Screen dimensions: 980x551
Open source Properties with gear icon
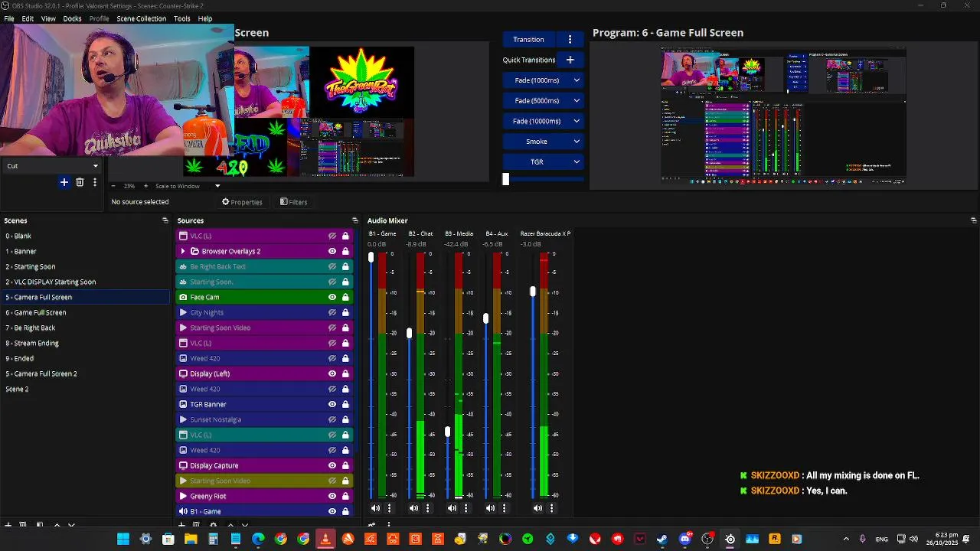click(x=242, y=202)
